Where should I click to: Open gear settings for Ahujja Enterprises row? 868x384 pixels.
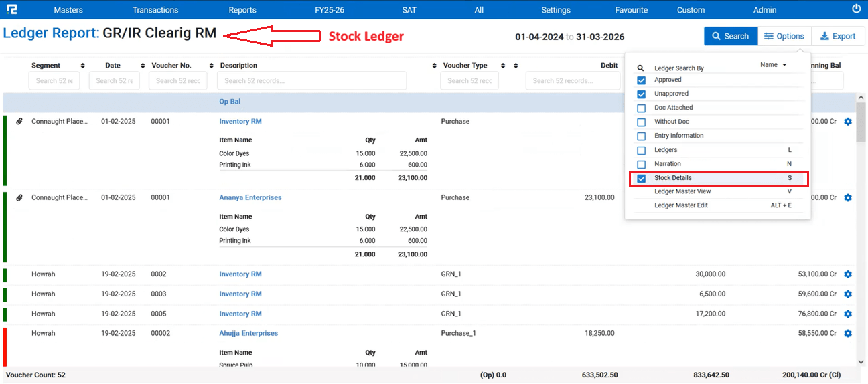coord(848,334)
